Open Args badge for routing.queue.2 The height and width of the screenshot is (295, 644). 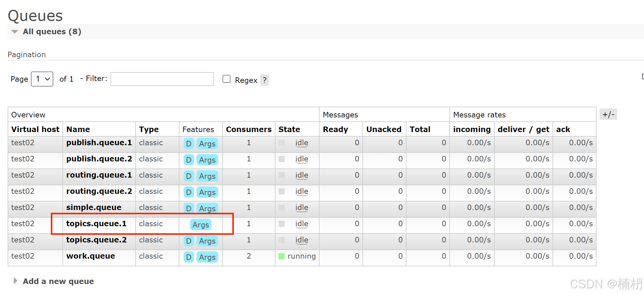207,192
